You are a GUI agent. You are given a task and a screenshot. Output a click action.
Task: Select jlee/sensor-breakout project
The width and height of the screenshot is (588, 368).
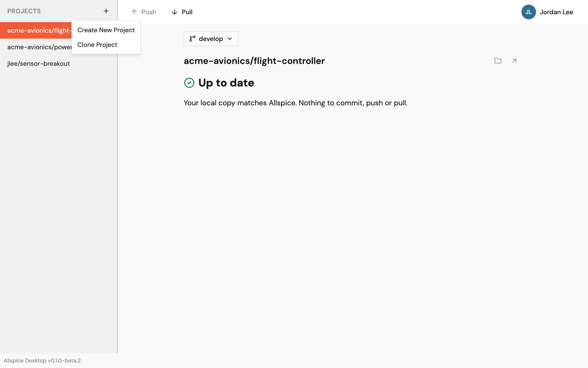pos(59,63)
